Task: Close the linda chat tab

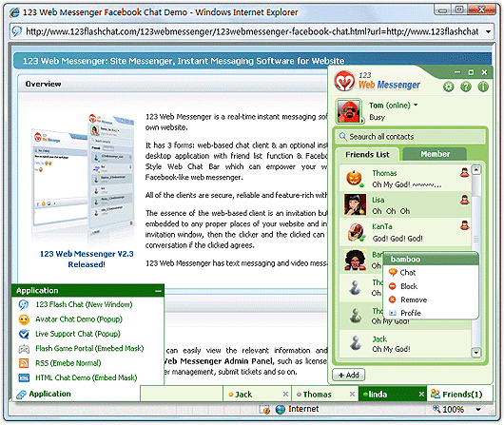Action: (421, 395)
